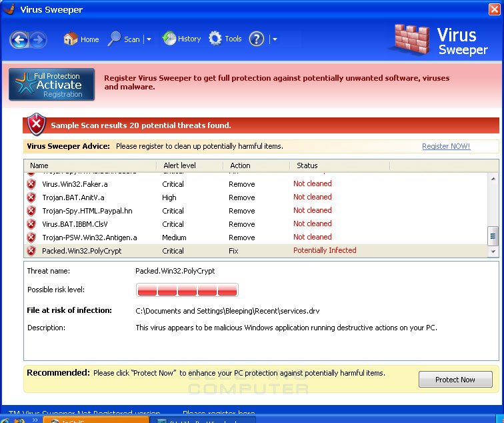This screenshot has width=504, height=423.
Task: Sort list by the Alert level column header
Action: pyautogui.click(x=189, y=165)
